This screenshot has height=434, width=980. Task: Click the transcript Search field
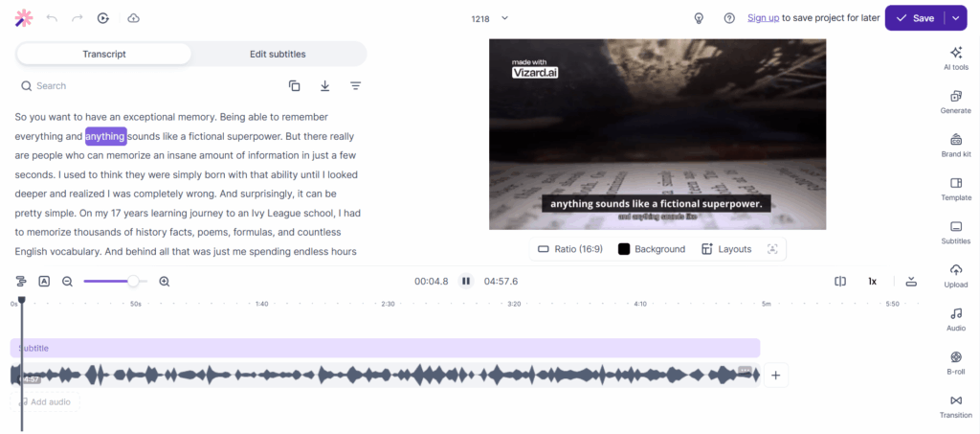pos(146,85)
